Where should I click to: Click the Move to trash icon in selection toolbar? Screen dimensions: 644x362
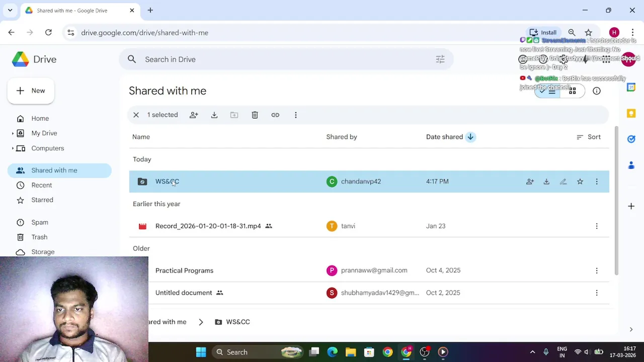pyautogui.click(x=255, y=115)
